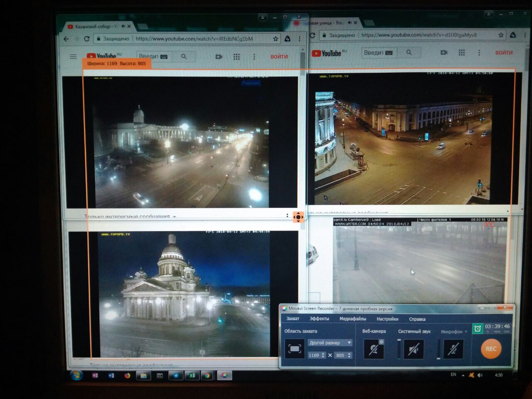Click the search magnifier in left YouTube window
Viewport: 532px width, 399px height.
click(184, 56)
